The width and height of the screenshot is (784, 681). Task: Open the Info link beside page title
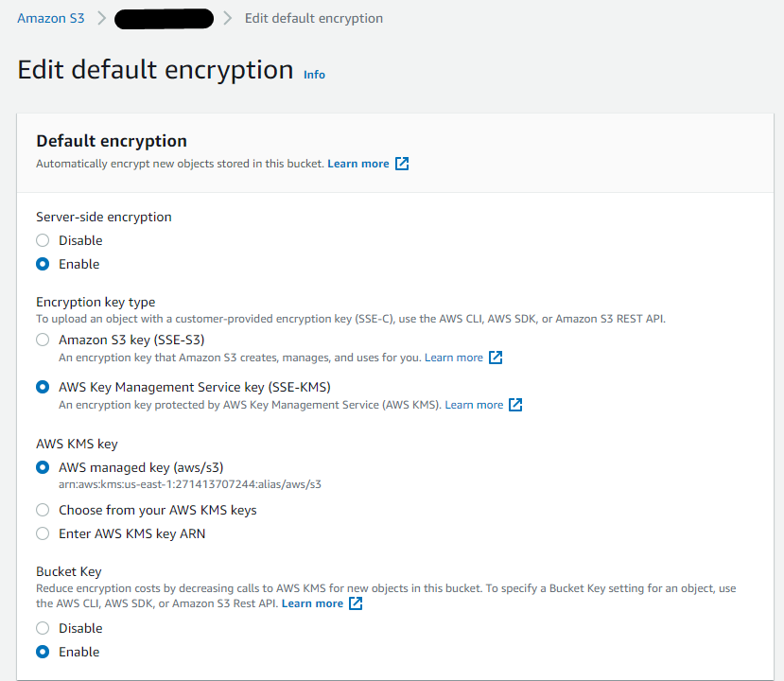314,75
